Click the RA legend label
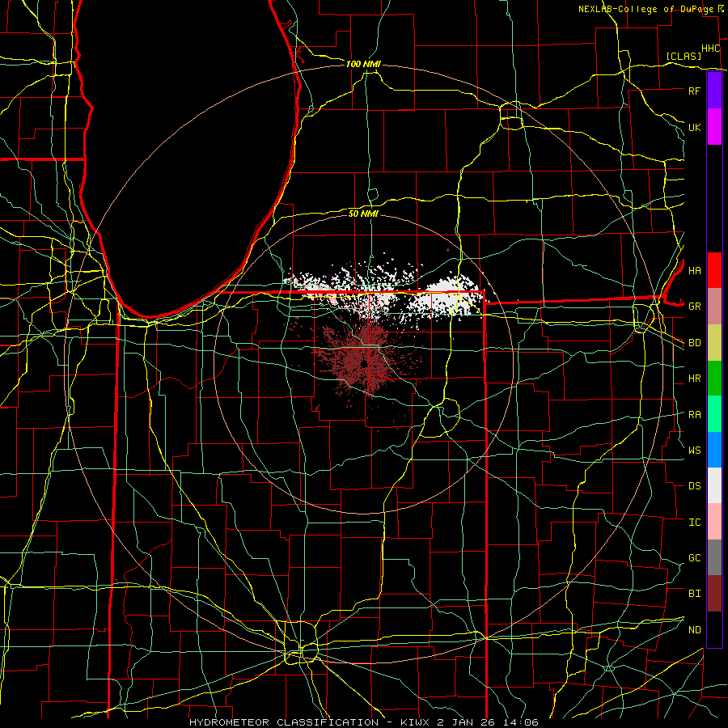The height and width of the screenshot is (728, 728). pos(694,415)
